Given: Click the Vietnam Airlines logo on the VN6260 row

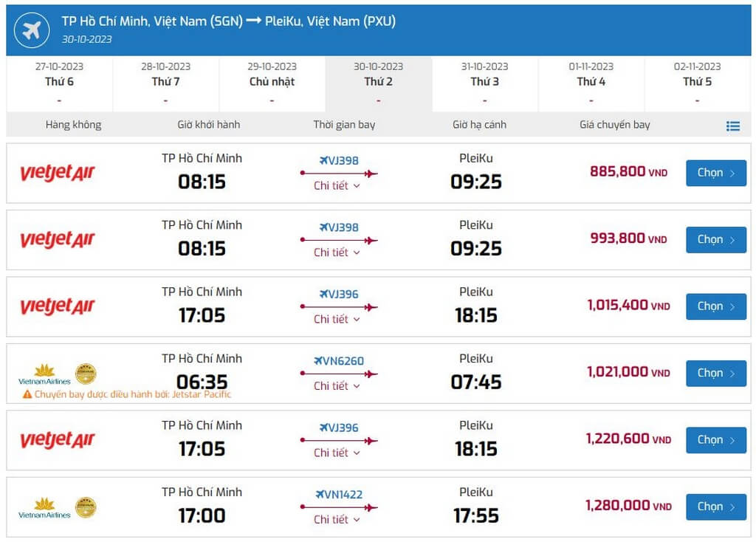Looking at the screenshot, I should [44, 374].
